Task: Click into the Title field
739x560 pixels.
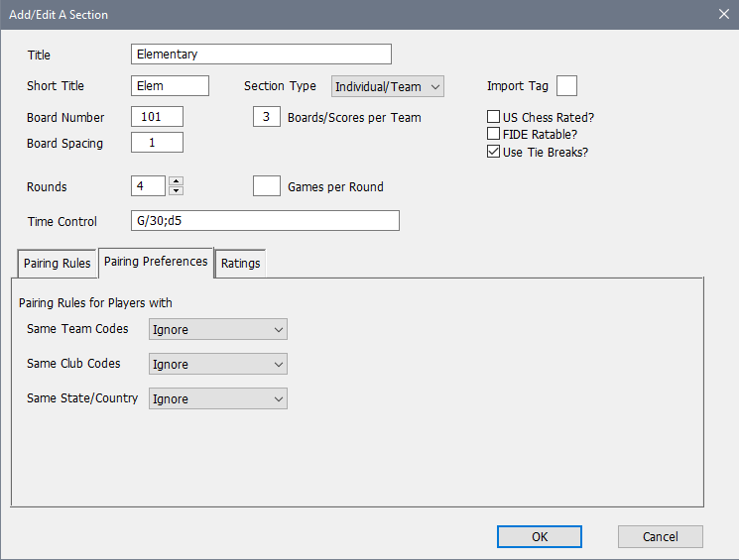Action: pyautogui.click(x=261, y=55)
